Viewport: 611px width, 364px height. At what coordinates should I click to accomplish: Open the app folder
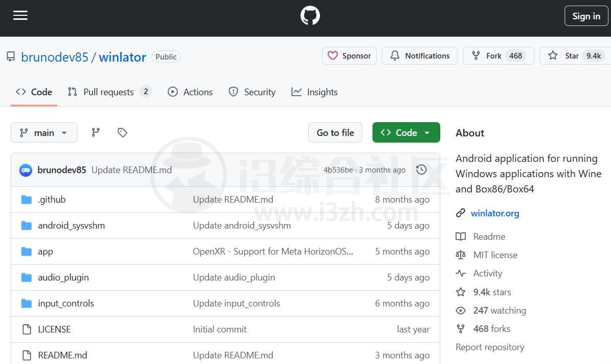(45, 251)
